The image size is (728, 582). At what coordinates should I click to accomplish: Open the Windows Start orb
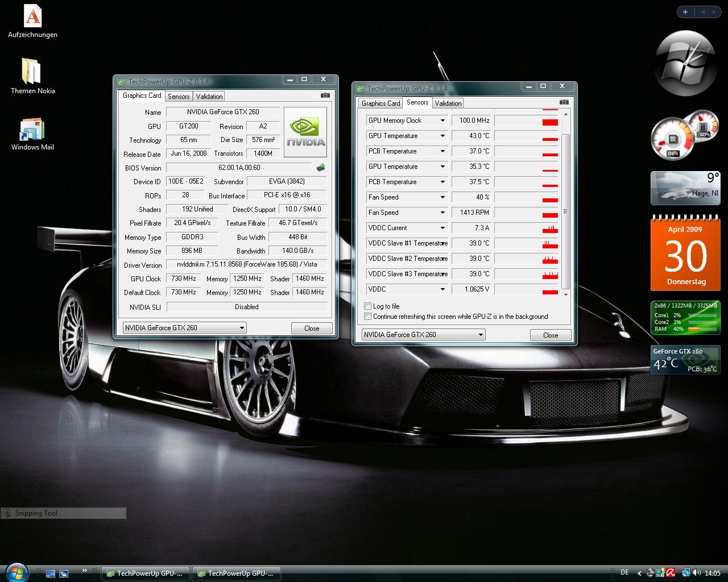coord(16,572)
